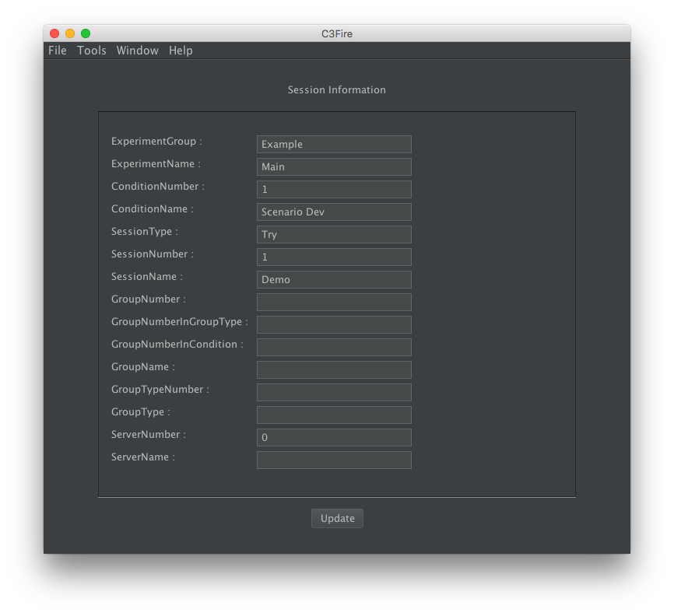The image size is (674, 616).
Task: Open the Tools menu
Action: point(92,51)
